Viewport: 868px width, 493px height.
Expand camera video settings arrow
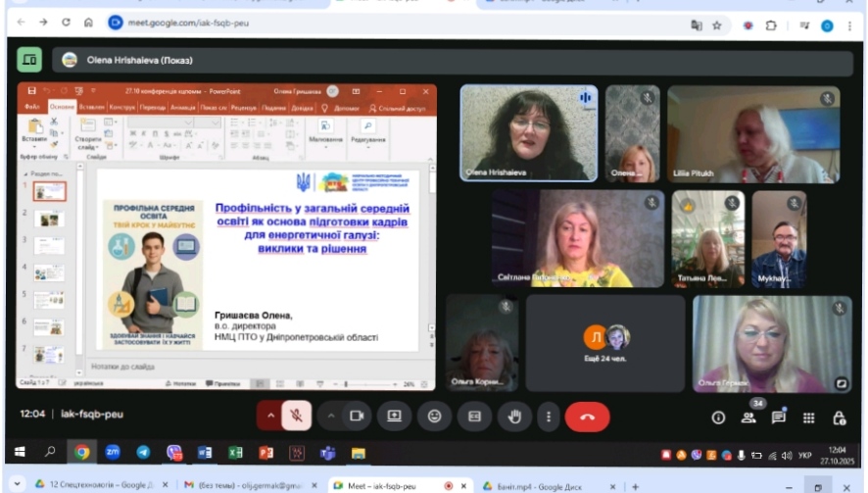point(331,416)
